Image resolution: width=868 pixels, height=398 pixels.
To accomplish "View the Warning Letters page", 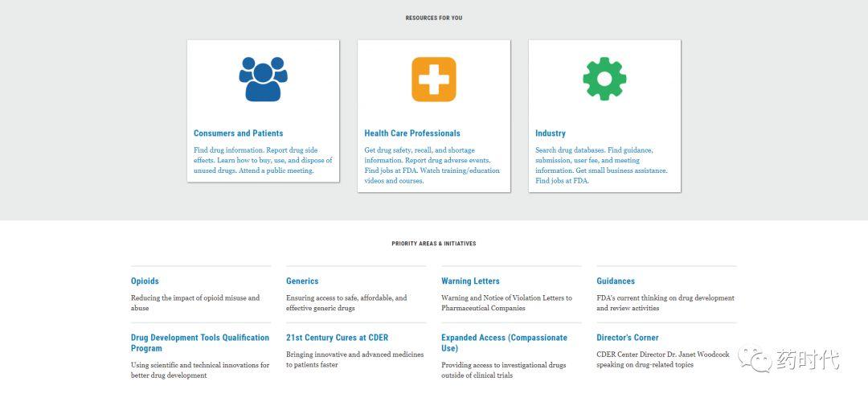I will pos(470,281).
